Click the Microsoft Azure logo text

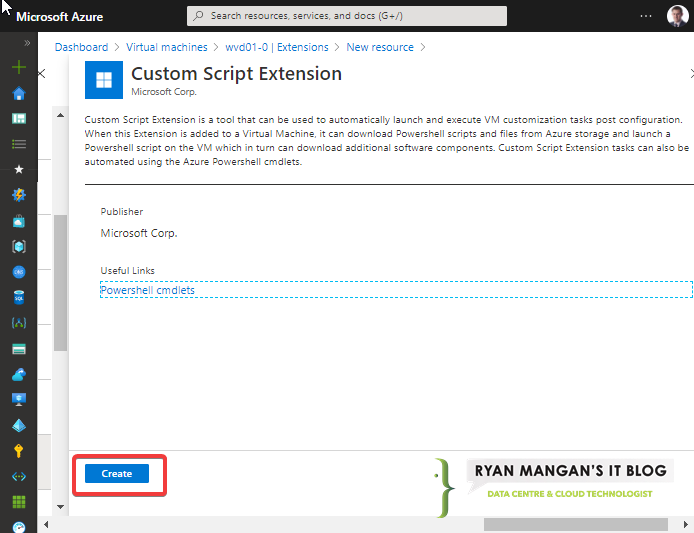[x=59, y=17]
